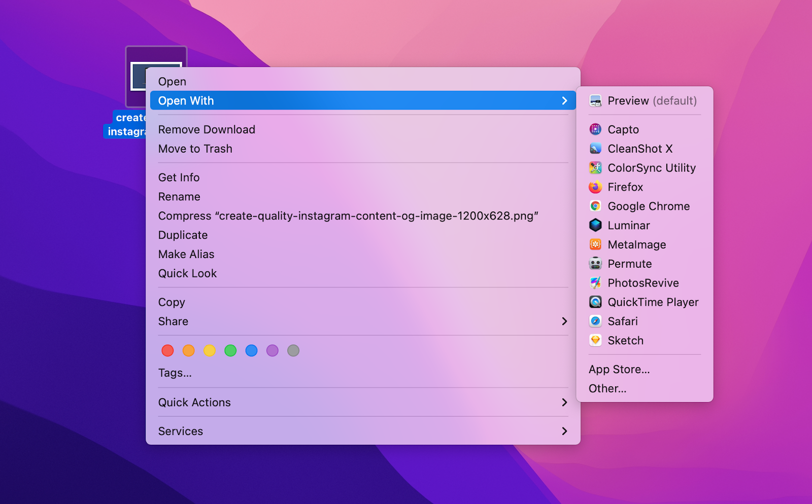This screenshot has height=504, width=812.
Task: Choose Permute from the submenu
Action: pos(629,264)
